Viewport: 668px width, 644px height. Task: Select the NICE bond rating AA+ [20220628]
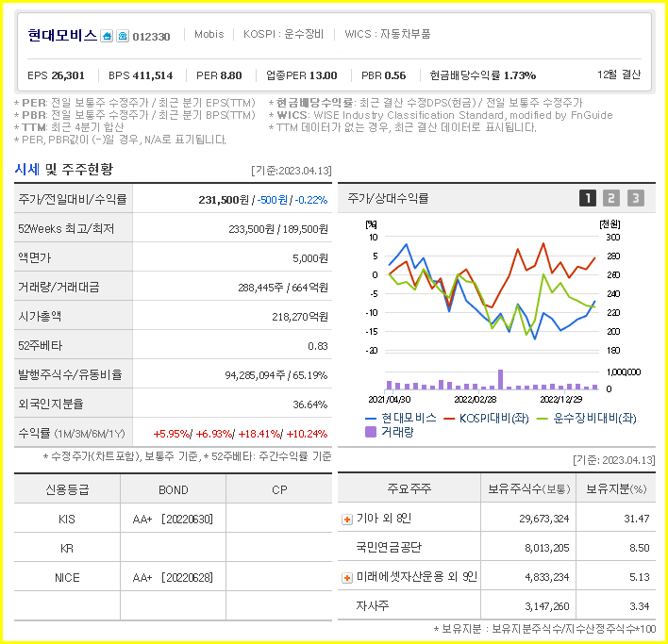pyautogui.click(x=173, y=578)
